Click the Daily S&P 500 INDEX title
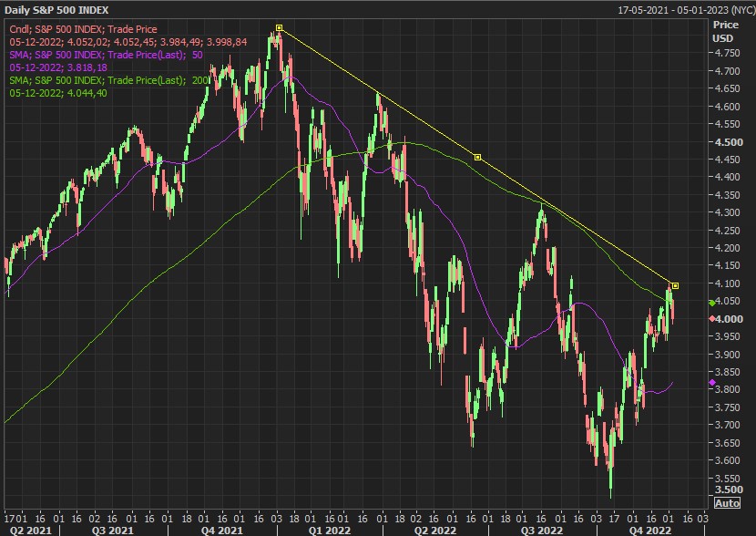This screenshot has width=756, height=536. (x=56, y=10)
